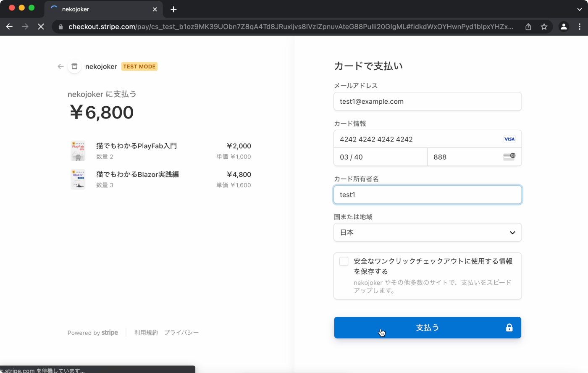Open the browser profile avatar
The image size is (588, 373).
click(x=564, y=26)
